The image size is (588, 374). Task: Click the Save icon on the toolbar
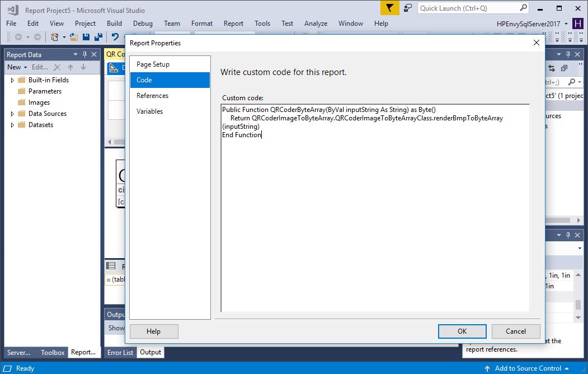point(86,36)
